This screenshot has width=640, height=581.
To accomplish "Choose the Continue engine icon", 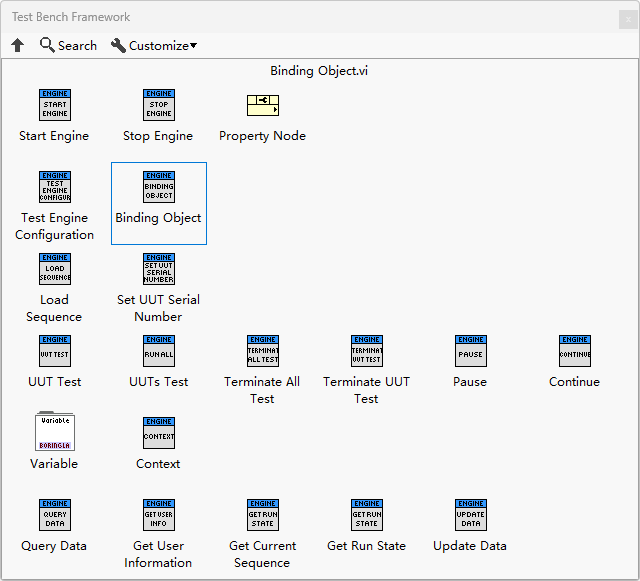I will (x=574, y=351).
